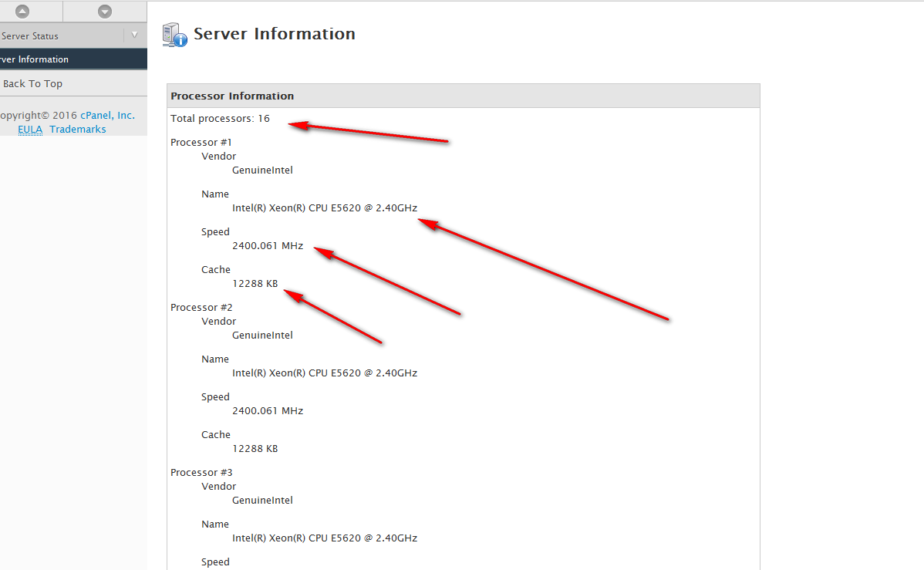Viewport: 924px width, 570px height.
Task: Click the Processor Information table header
Action: (232, 96)
